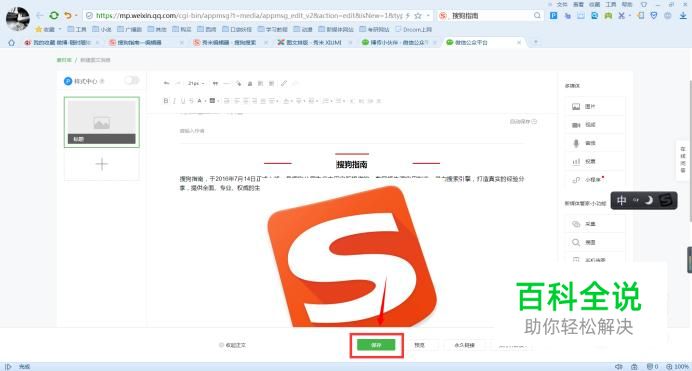Click the Sogou search box containing 搜狗指南
This screenshot has width=692, height=371.
coord(490,15)
